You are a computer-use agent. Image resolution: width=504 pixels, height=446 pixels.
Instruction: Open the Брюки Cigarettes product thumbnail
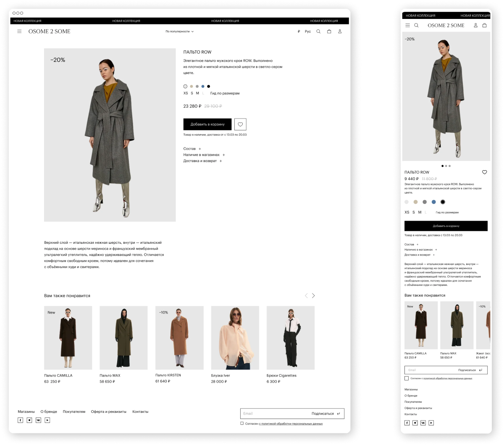(291, 338)
